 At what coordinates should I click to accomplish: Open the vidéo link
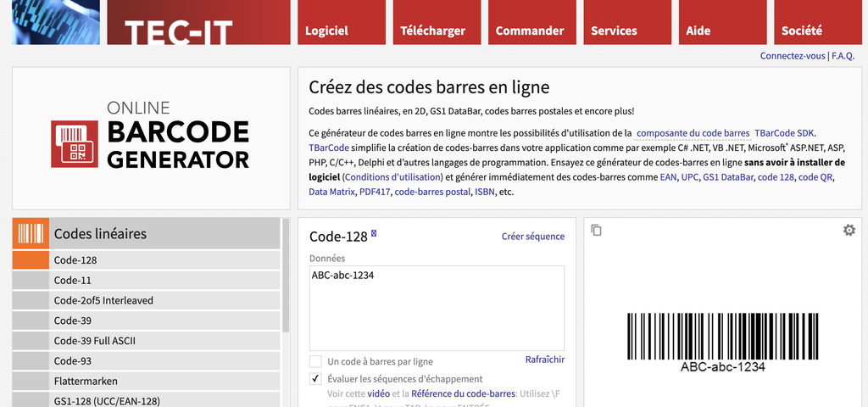click(x=379, y=393)
